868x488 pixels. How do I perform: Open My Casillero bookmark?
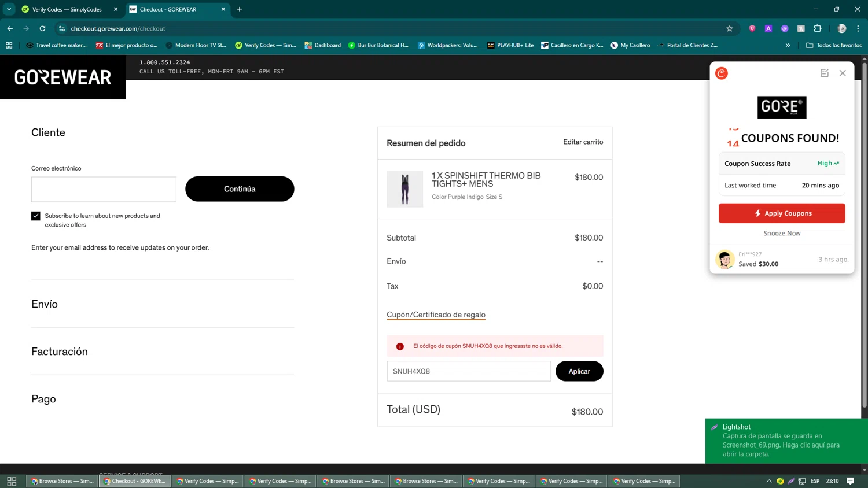630,45
